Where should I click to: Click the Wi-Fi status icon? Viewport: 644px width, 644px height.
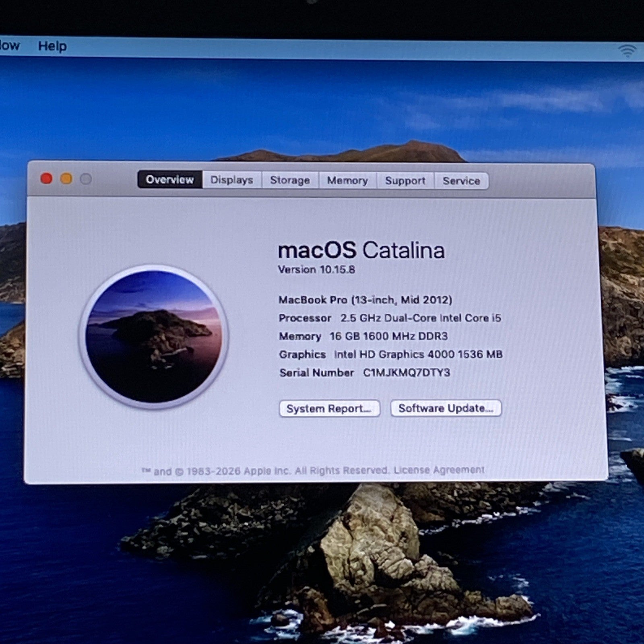pos(627,51)
